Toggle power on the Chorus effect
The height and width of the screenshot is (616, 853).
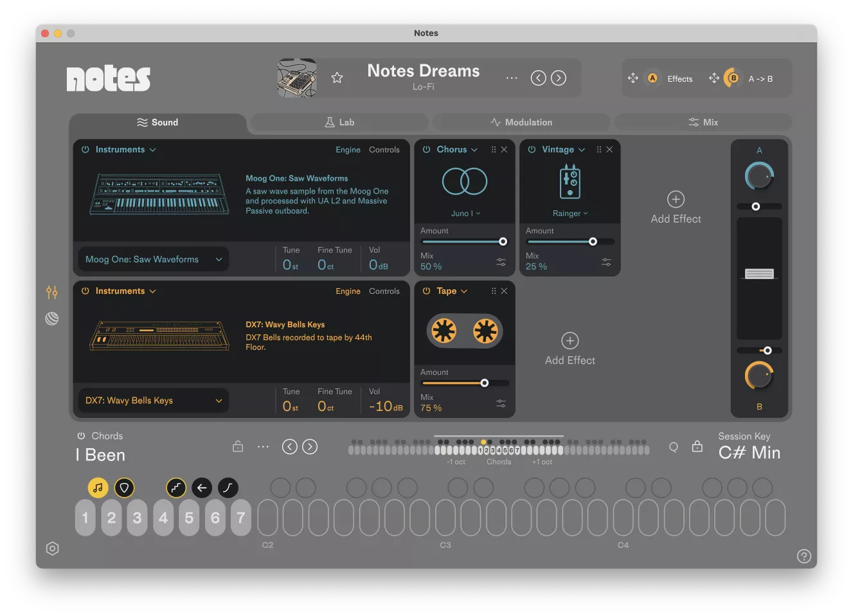pos(426,149)
